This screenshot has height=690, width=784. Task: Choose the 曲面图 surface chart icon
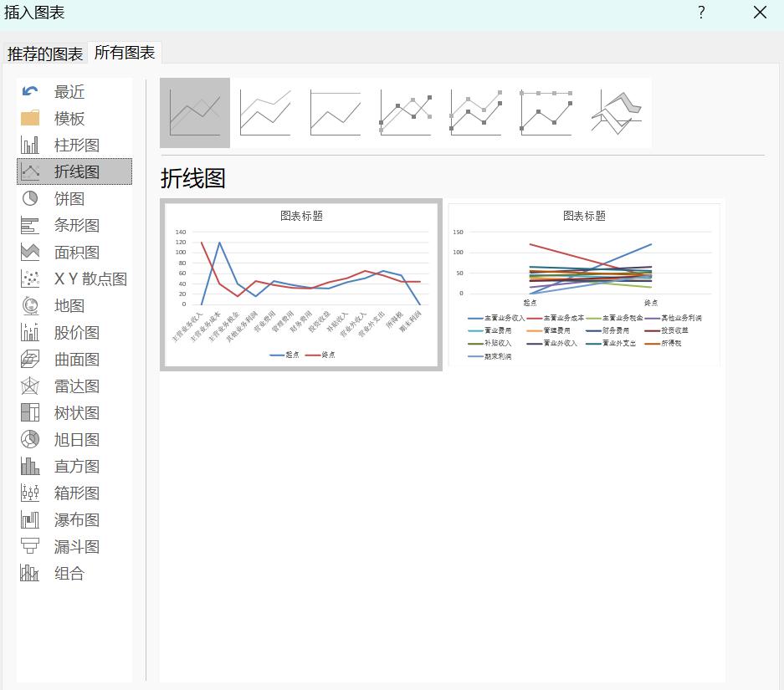pyautogui.click(x=30, y=359)
